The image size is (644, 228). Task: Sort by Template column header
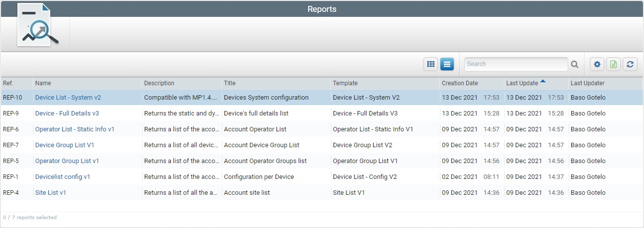tap(384, 83)
